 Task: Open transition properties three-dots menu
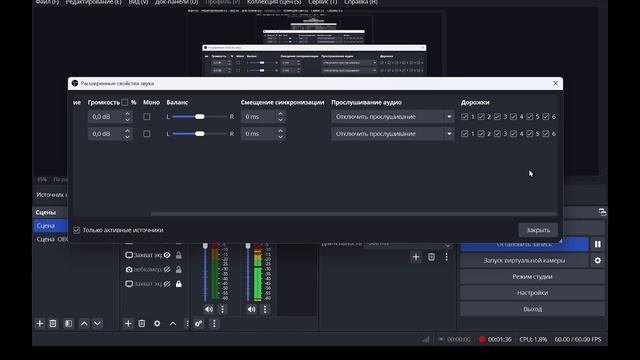pos(447,257)
